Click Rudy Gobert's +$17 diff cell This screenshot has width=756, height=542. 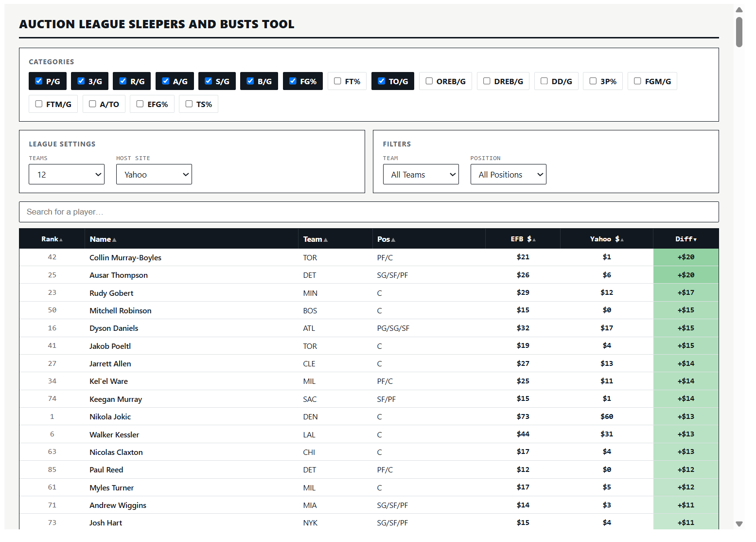pyautogui.click(x=686, y=293)
